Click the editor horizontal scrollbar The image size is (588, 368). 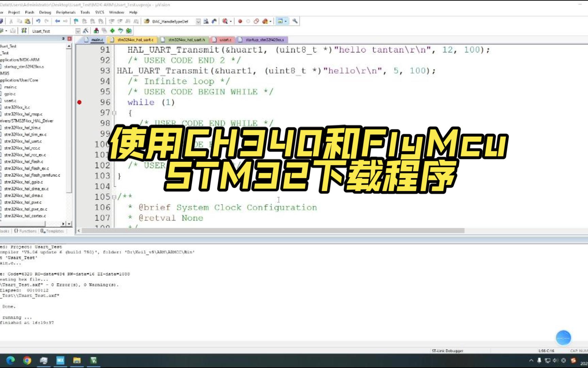(273, 231)
